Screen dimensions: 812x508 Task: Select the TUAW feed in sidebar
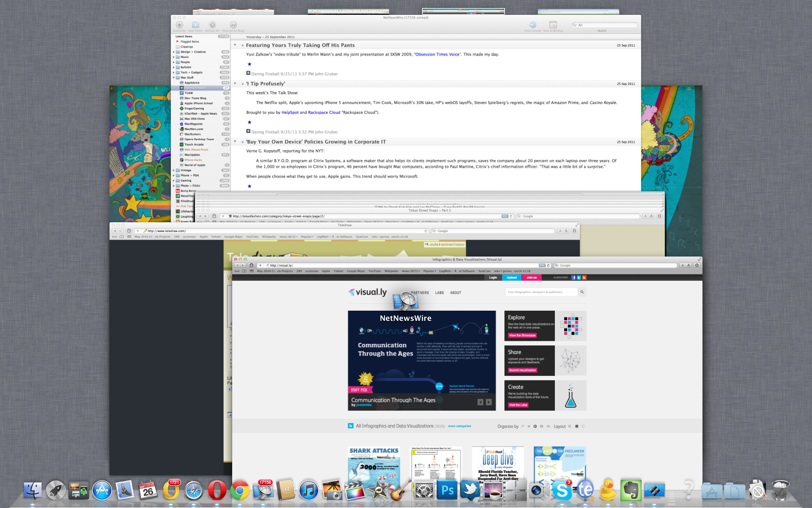[x=189, y=93]
